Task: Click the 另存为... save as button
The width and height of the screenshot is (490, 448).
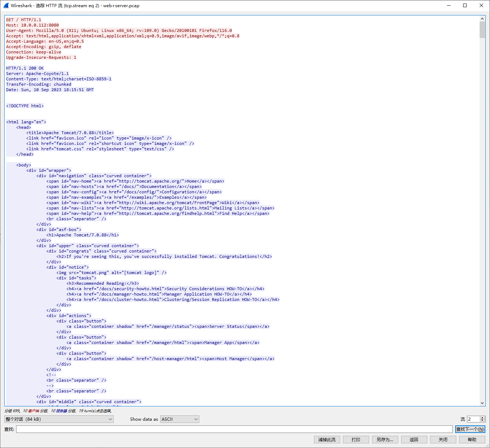Action: [x=385, y=439]
